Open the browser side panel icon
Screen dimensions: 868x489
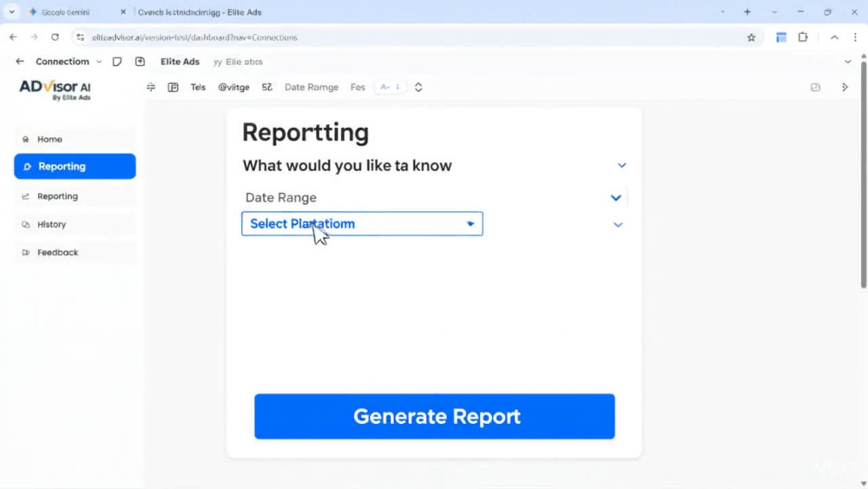pyautogui.click(x=781, y=37)
